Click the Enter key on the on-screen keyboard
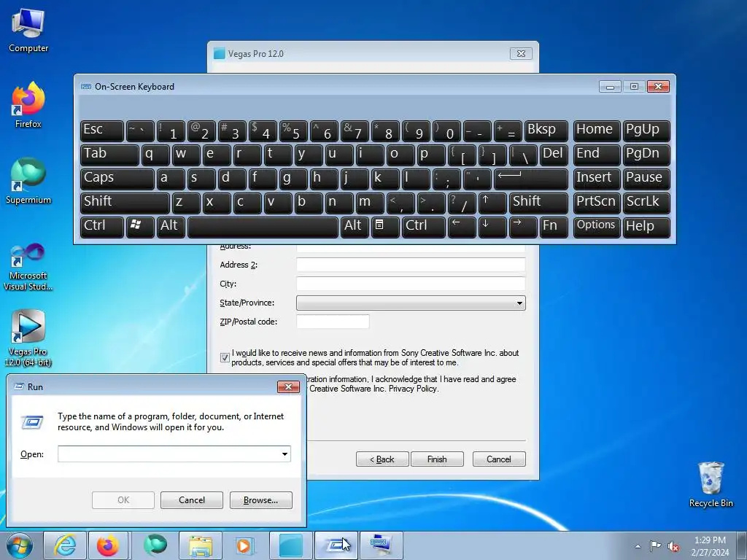The width and height of the screenshot is (747, 560). point(531,179)
